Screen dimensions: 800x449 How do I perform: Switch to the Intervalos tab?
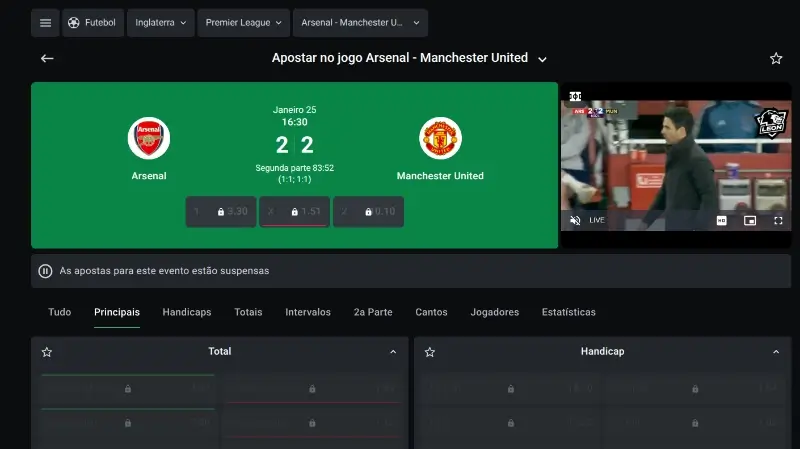click(x=308, y=312)
